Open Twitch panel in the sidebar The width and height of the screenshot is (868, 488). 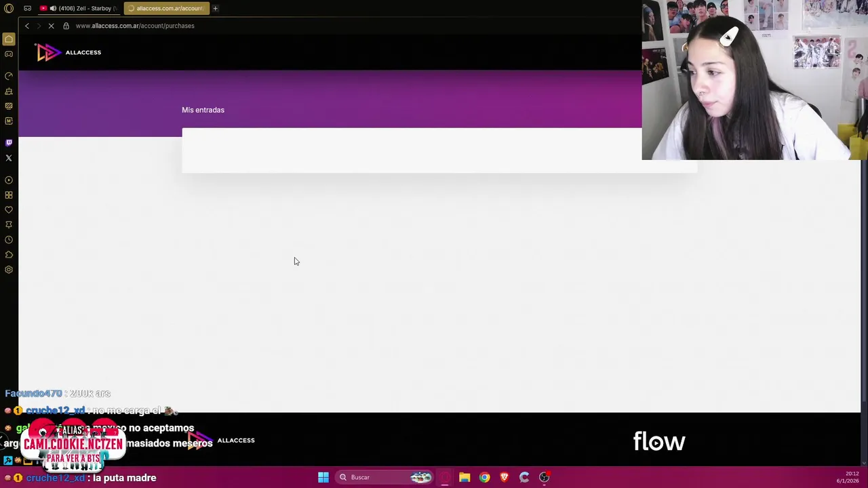click(x=9, y=142)
